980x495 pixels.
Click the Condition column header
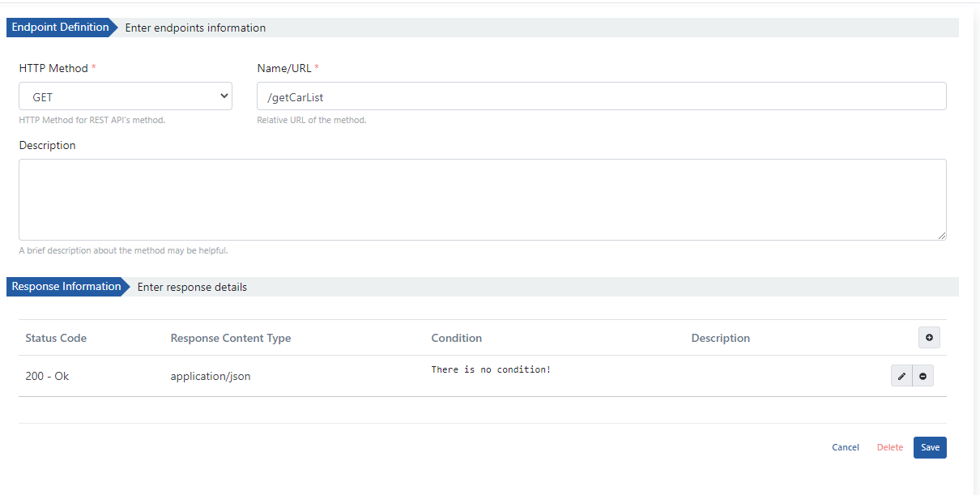point(456,338)
